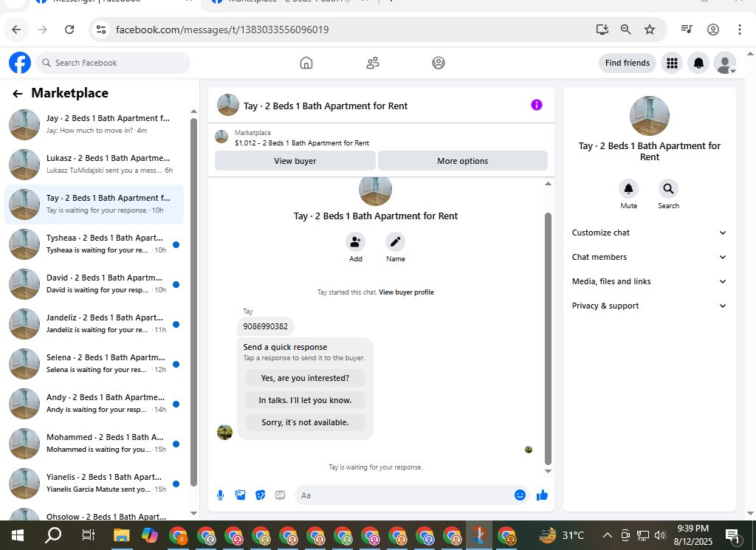Open Windows taskbar search
The width and height of the screenshot is (756, 550).
click(53, 535)
